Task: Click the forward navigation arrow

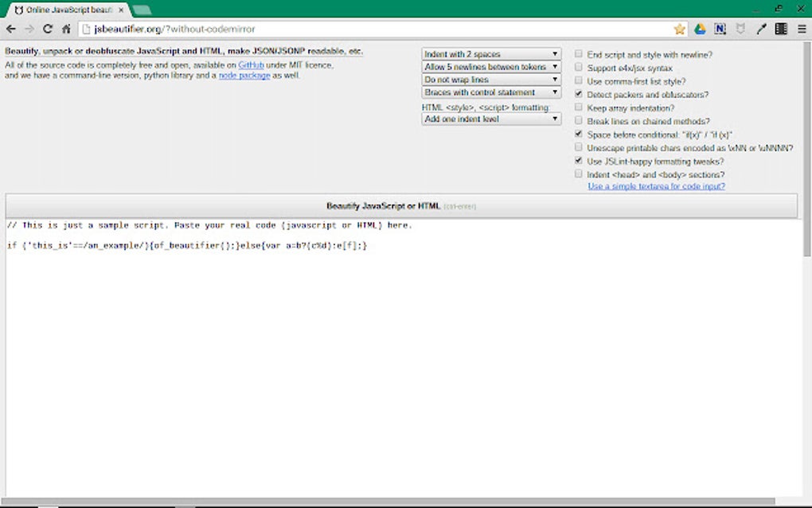Action: click(x=30, y=28)
